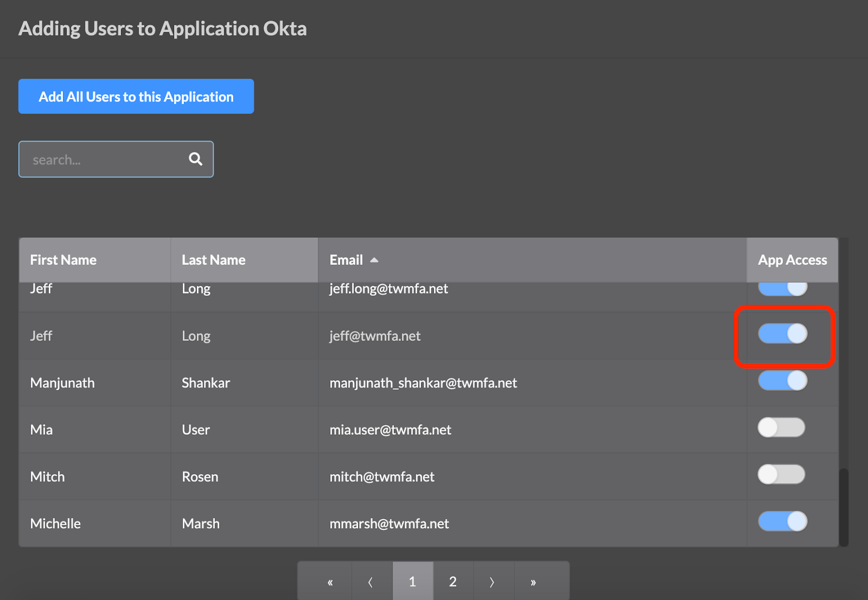The height and width of the screenshot is (600, 868).
Task: Click the search magnifier icon
Action: point(195,159)
